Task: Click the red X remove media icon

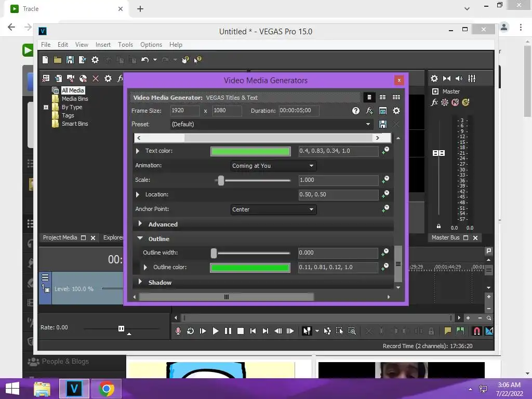Action: click(x=96, y=78)
